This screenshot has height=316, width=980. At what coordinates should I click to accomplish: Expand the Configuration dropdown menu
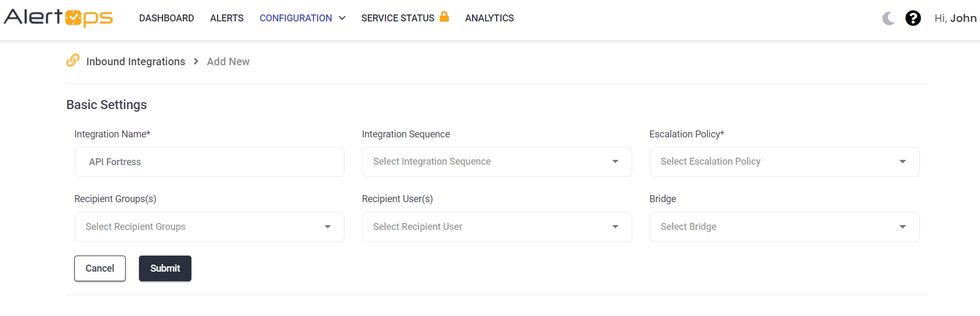coord(302,18)
